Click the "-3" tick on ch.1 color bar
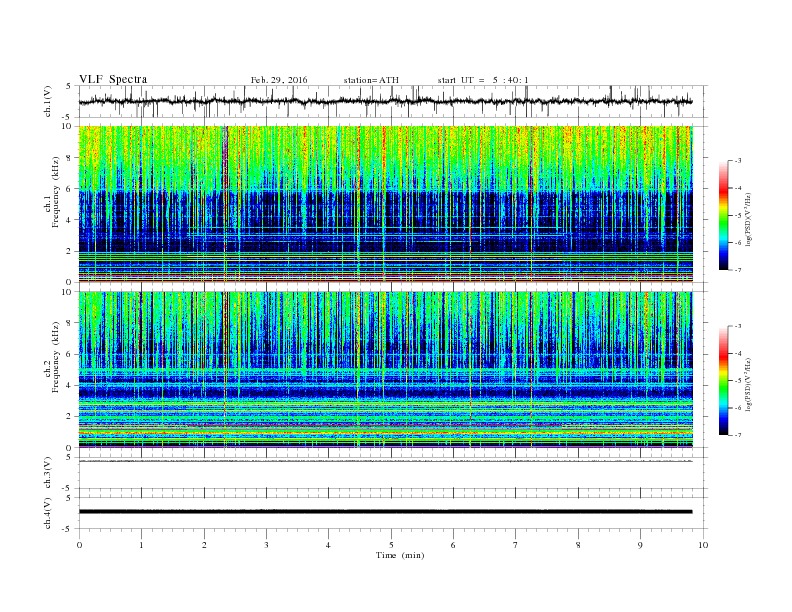This screenshot has width=792, height=612. (737, 161)
